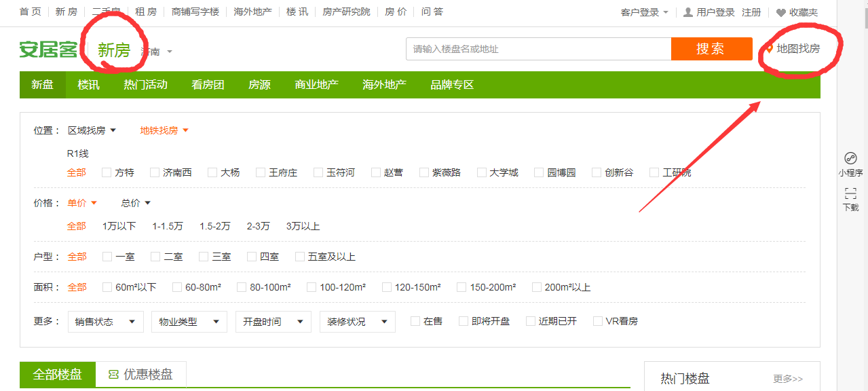Open the 销售状态 dropdown
This screenshot has width=868, height=391.
pos(105,322)
